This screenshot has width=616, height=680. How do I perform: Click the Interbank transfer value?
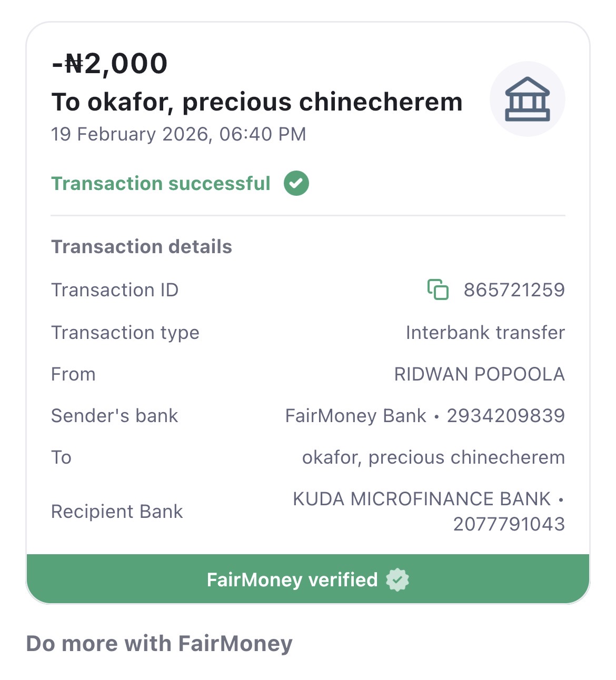485,333
